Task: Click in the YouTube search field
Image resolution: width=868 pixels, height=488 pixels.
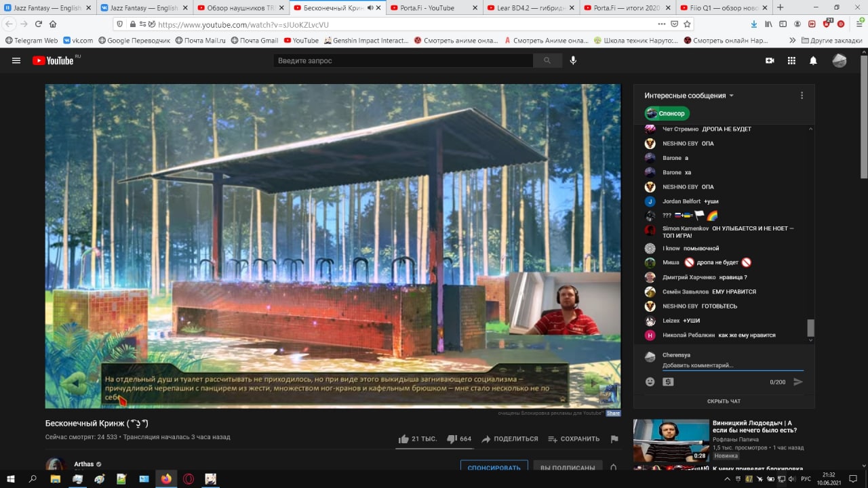Action: coord(403,60)
